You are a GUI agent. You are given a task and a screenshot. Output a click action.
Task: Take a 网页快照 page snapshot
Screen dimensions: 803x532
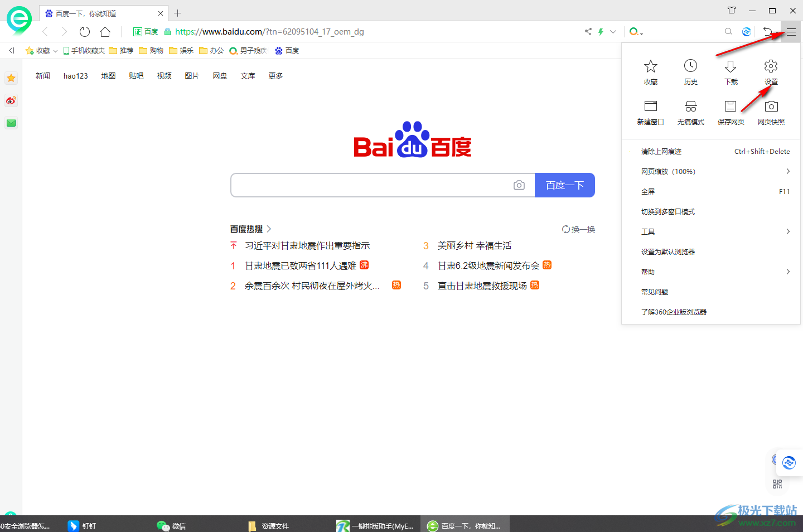(771, 106)
